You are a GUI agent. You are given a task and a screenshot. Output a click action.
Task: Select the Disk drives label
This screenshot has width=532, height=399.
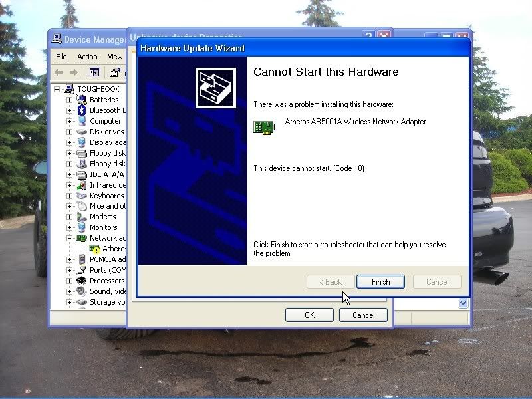click(x=107, y=132)
